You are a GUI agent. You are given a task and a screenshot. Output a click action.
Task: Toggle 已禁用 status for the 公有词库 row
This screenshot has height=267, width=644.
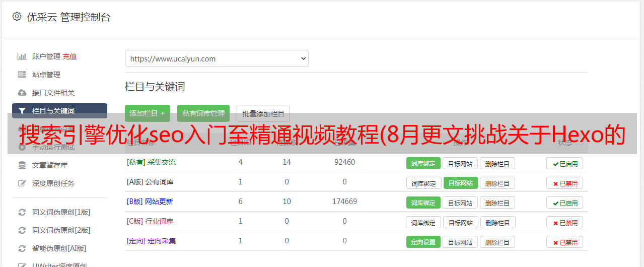(x=565, y=183)
